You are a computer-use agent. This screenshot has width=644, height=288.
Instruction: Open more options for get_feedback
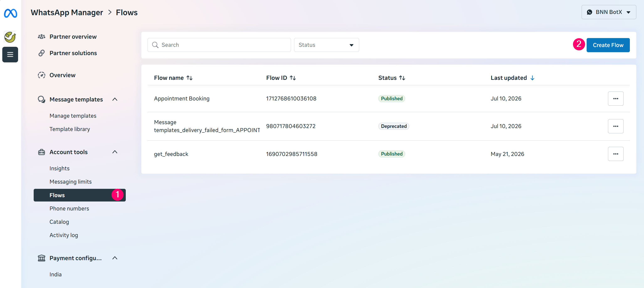[x=616, y=154]
